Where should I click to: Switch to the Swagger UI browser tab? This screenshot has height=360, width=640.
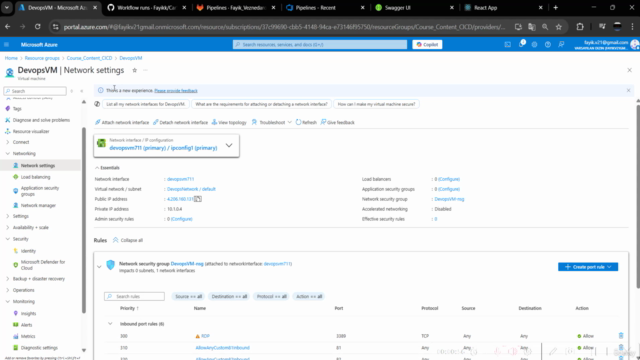[x=413, y=8]
